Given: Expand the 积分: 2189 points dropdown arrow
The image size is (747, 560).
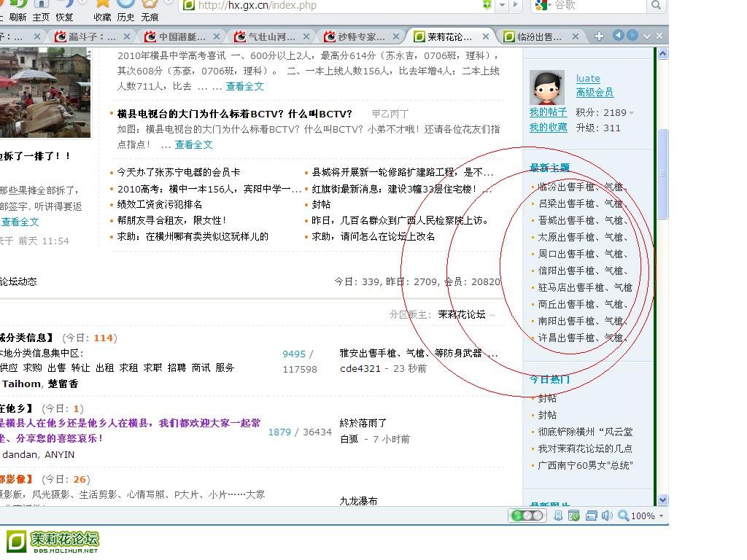Looking at the screenshot, I should pos(631,113).
